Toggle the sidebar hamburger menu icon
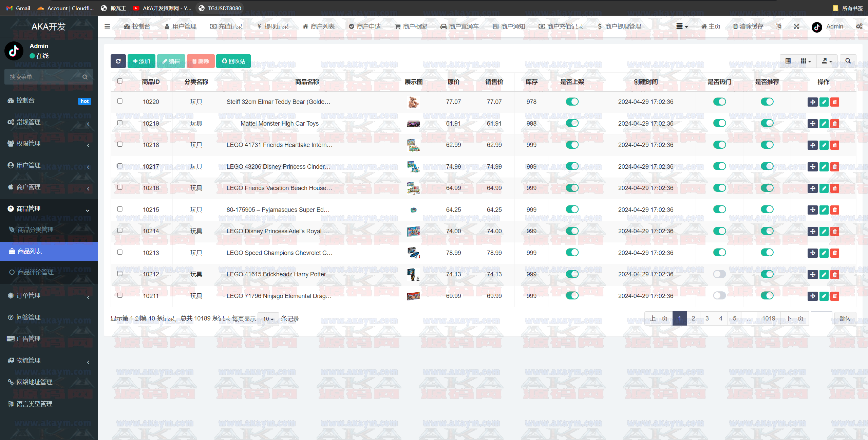The width and height of the screenshot is (868, 440). 107,26
